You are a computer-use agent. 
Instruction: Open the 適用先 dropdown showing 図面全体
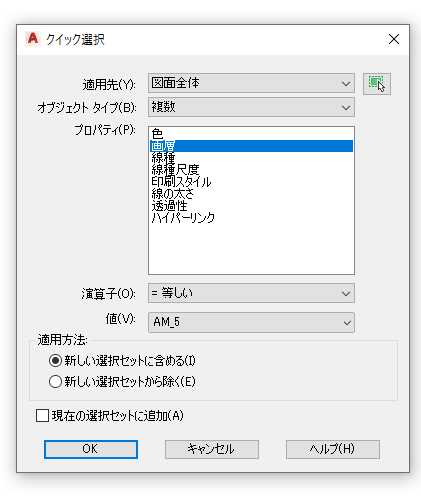(x=251, y=83)
